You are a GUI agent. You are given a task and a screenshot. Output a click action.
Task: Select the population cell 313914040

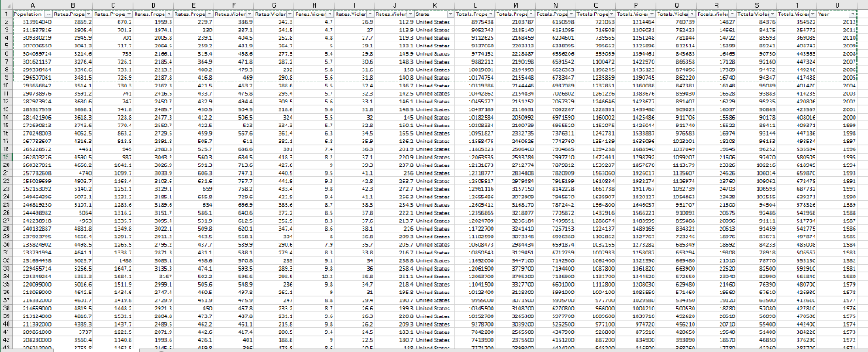32,20
